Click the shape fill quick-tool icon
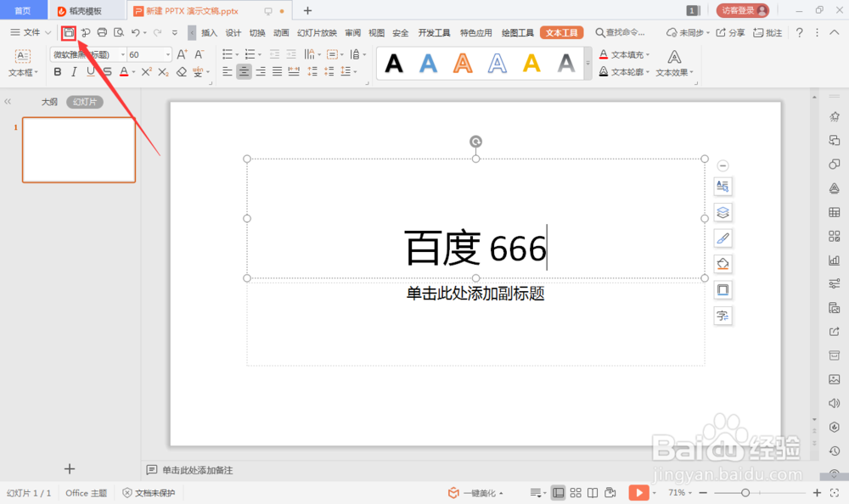 click(722, 264)
